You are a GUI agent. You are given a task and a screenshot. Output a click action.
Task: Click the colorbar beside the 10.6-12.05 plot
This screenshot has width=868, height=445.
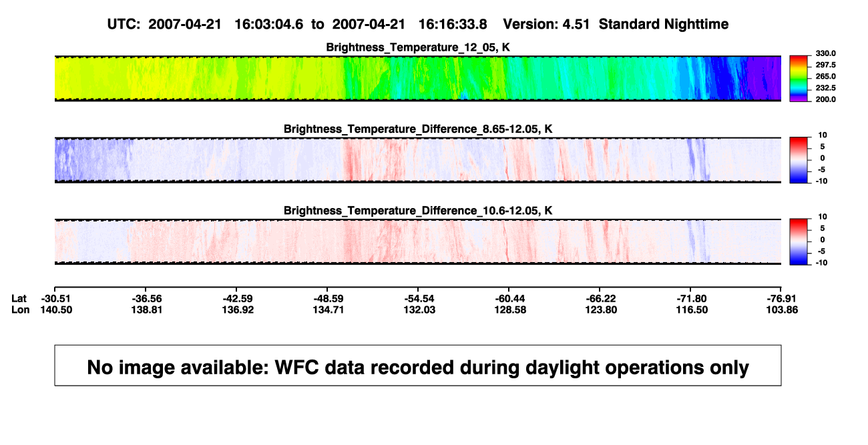click(799, 242)
